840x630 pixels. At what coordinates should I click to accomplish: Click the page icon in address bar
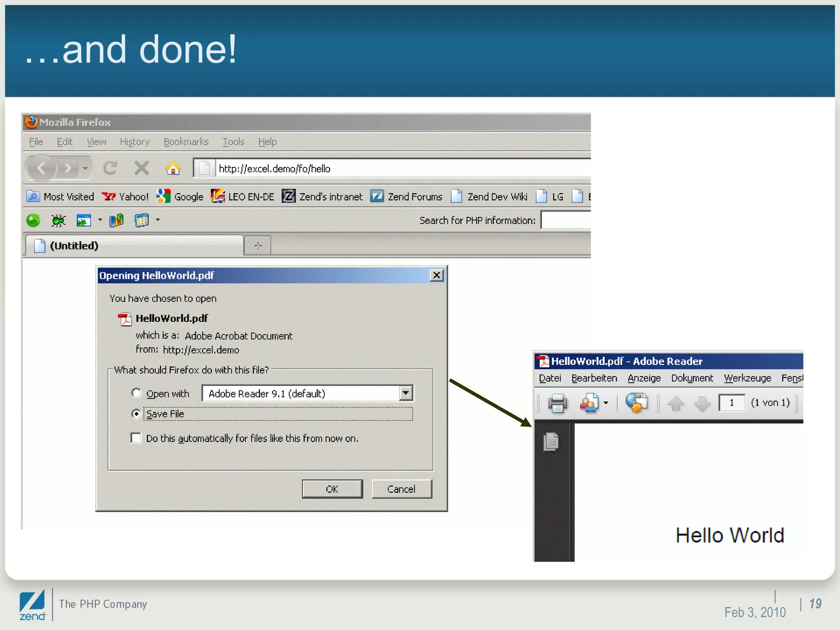click(204, 168)
